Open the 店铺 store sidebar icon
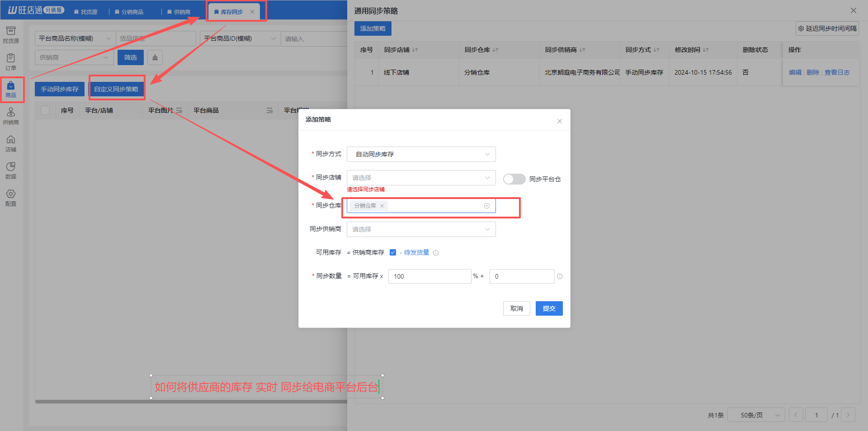 coord(11,143)
